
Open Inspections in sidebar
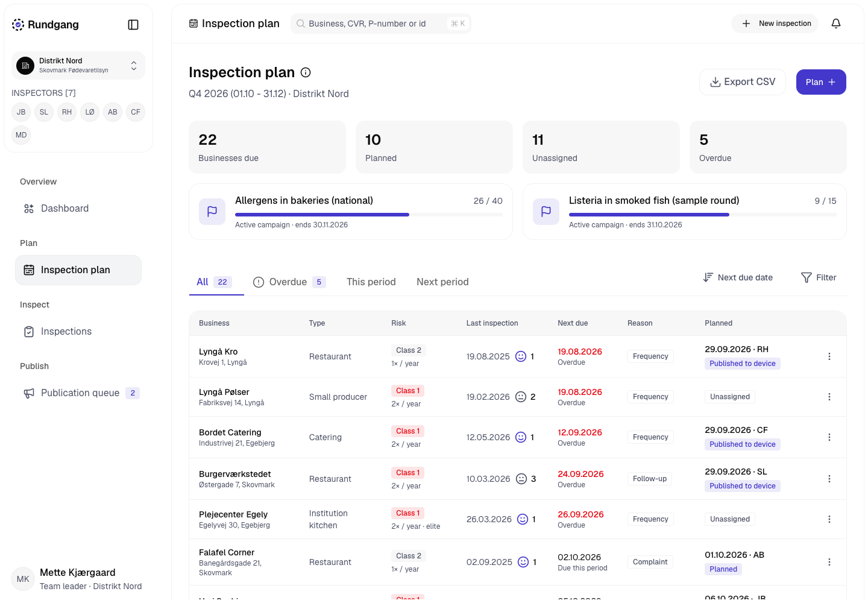pos(78,332)
